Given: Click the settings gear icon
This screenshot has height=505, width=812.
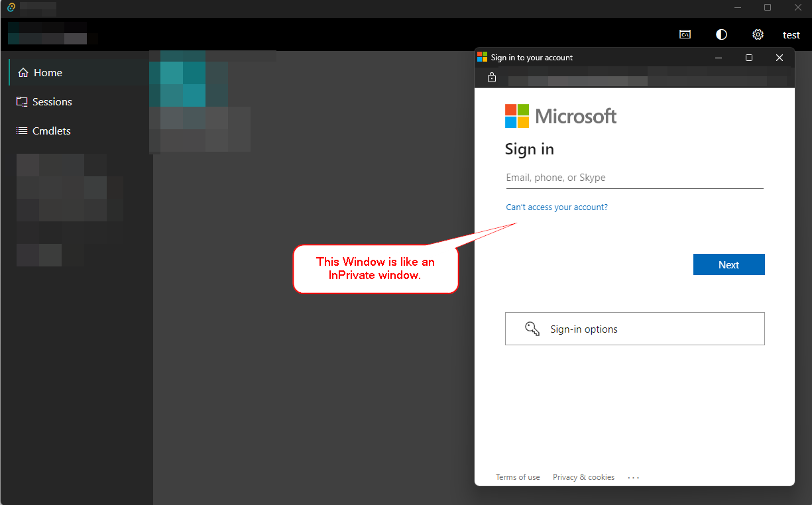Looking at the screenshot, I should [x=758, y=34].
